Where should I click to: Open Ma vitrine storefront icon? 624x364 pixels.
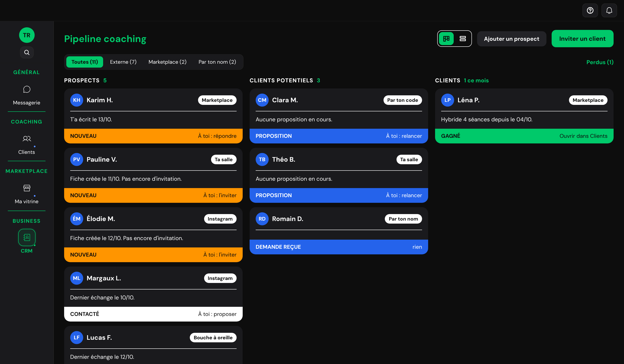pos(27,188)
